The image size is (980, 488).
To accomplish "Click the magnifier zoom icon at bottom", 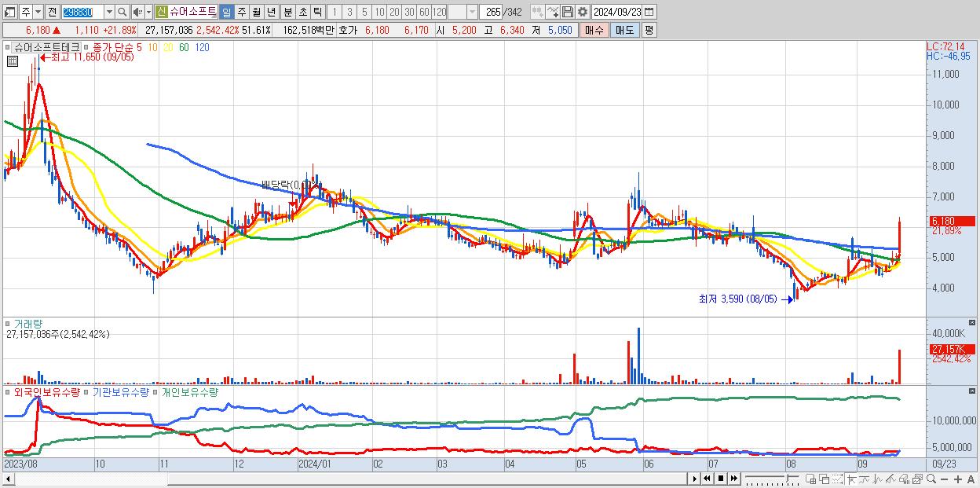I will tap(931, 479).
